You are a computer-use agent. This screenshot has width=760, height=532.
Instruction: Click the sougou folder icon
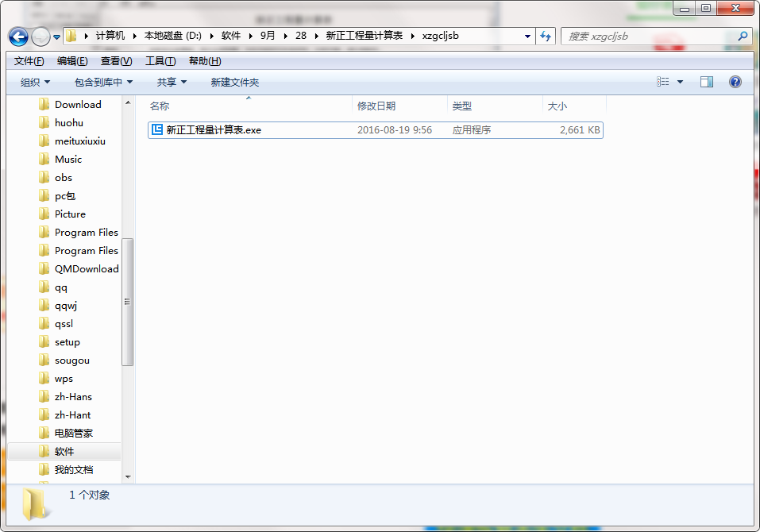click(x=44, y=360)
